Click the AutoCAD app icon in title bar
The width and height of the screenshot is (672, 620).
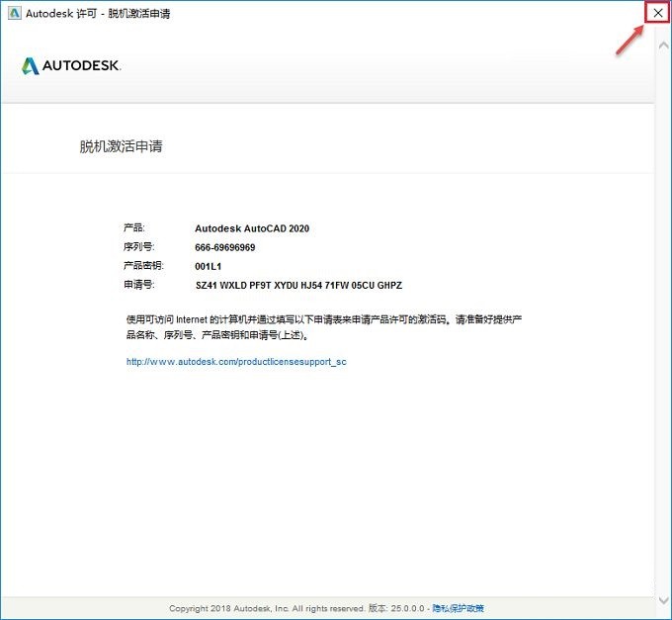(x=14, y=13)
